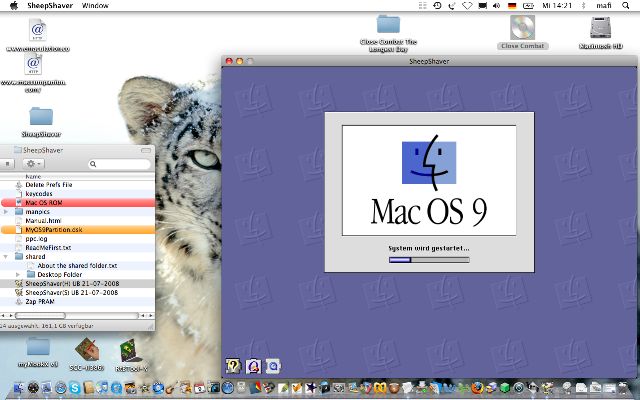Select ReadMeFirst.txt in the list
This screenshot has width=640, height=400.
point(49,248)
